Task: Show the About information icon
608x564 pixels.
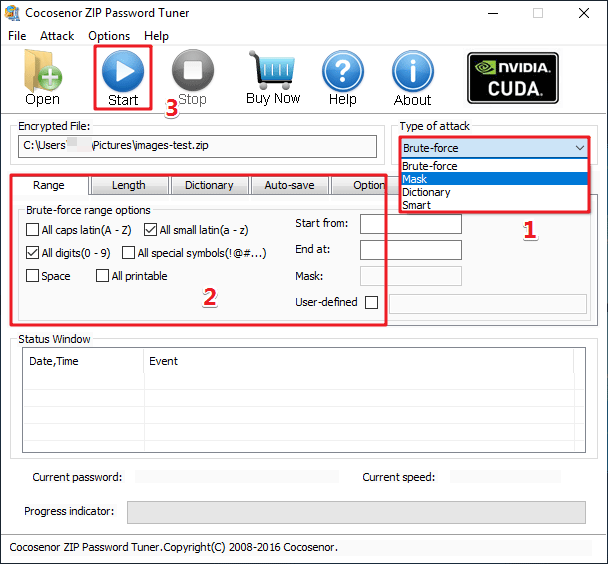Action: pyautogui.click(x=413, y=78)
